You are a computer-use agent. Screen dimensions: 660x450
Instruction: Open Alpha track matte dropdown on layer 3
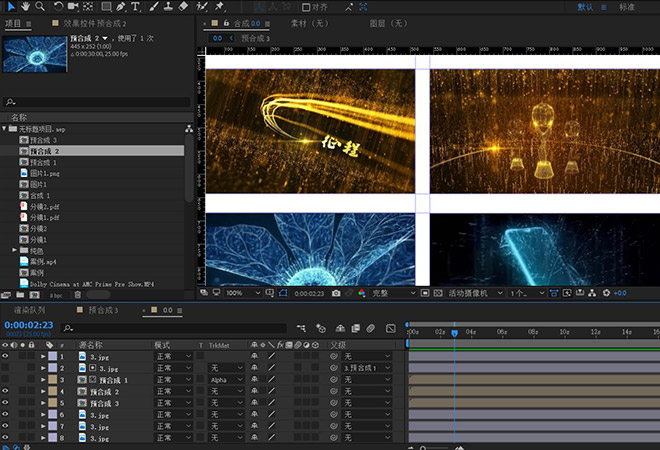click(x=226, y=380)
